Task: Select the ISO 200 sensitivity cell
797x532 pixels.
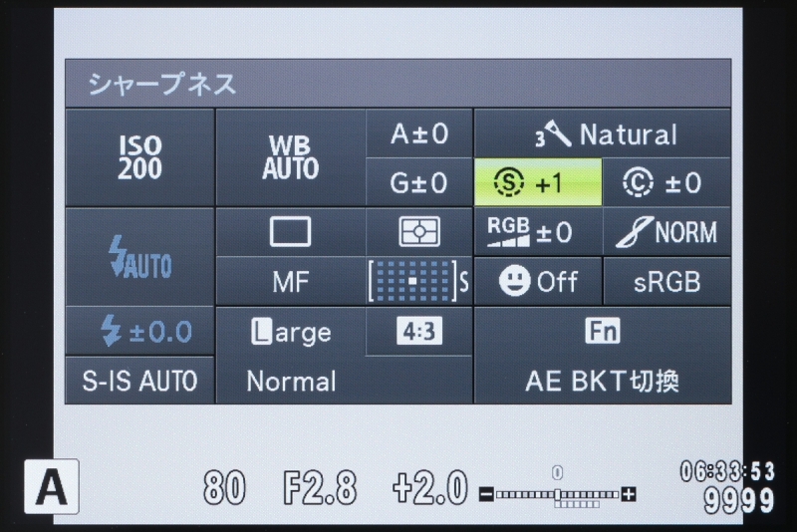Action: 139,157
